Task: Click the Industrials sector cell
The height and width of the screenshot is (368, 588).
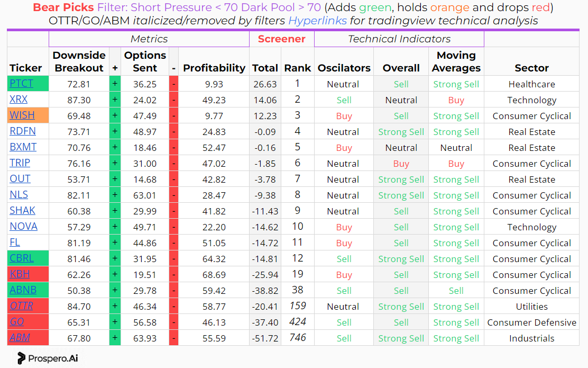Action: (531, 338)
